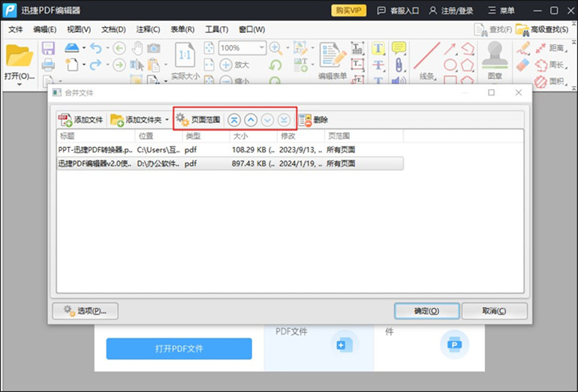Click the rotate counterclockwise green arrow
The height and width of the screenshot is (392, 578).
coord(275,65)
